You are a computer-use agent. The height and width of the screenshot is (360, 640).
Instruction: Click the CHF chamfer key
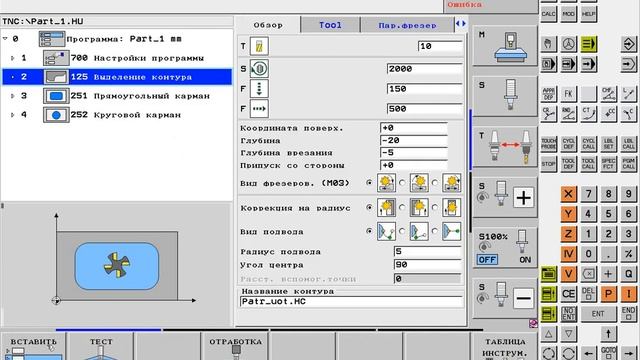609,94
